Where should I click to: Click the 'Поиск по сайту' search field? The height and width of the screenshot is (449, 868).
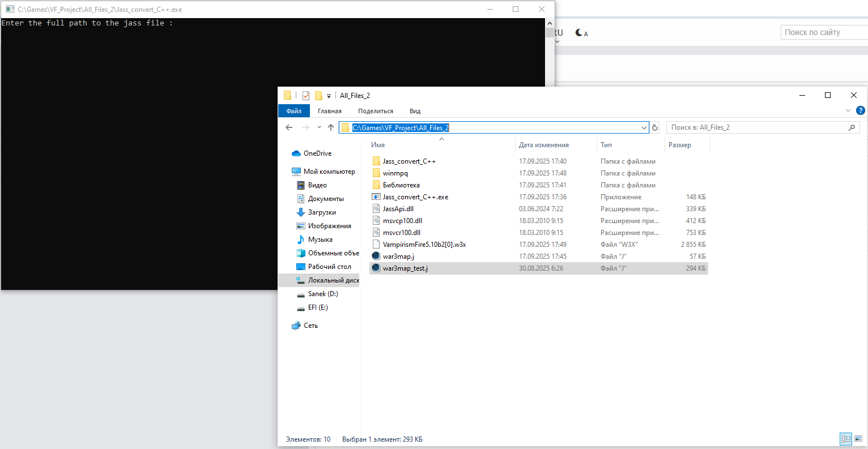[824, 32]
